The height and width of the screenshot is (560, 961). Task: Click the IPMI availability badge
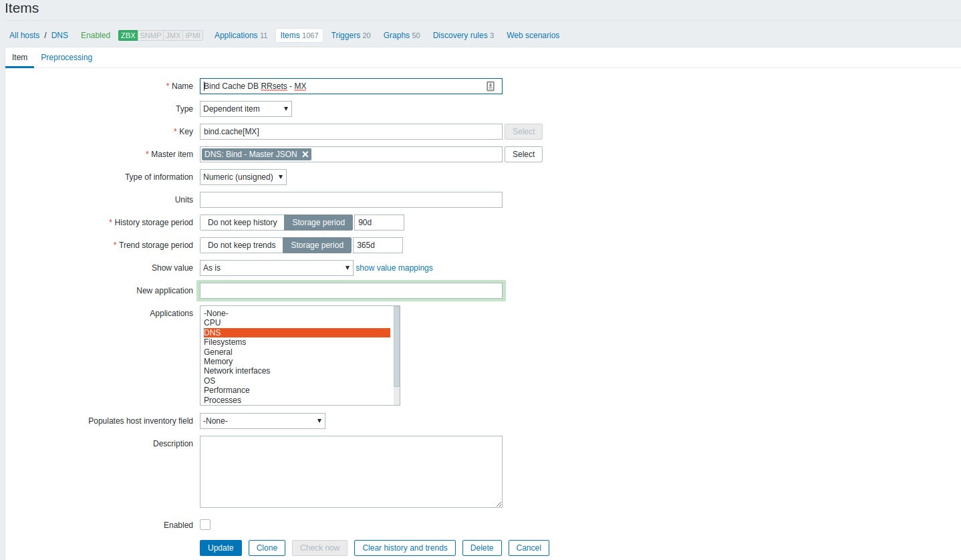click(x=193, y=35)
